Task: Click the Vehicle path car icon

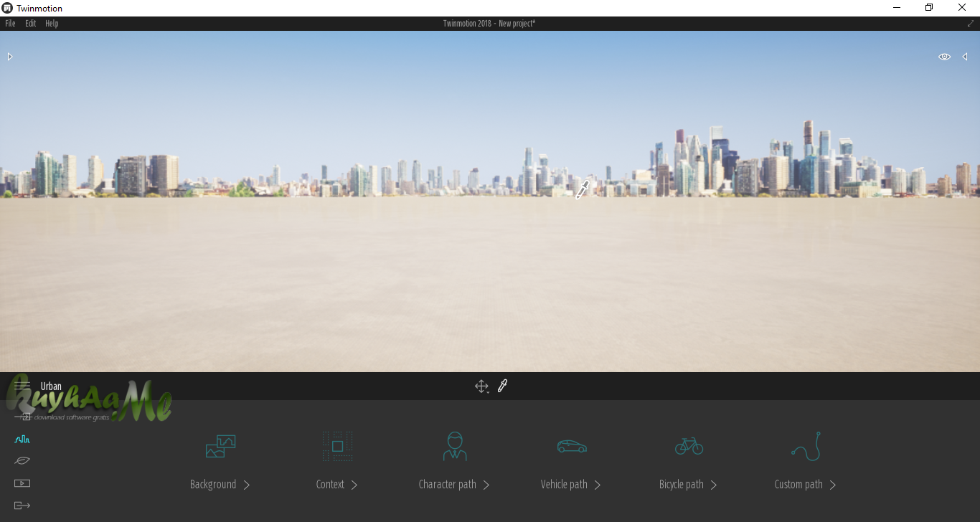Action: [x=572, y=447]
